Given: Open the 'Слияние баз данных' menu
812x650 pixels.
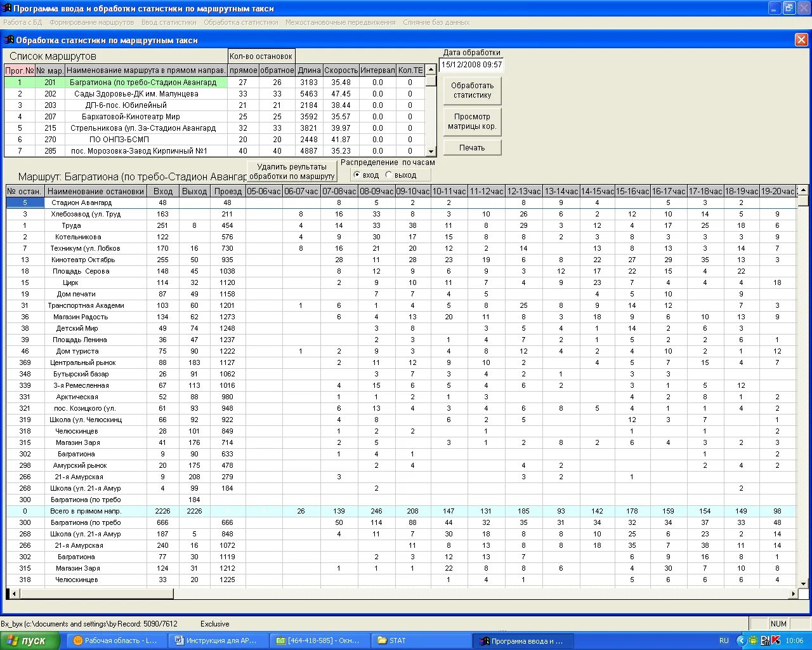Looking at the screenshot, I should click(436, 22).
